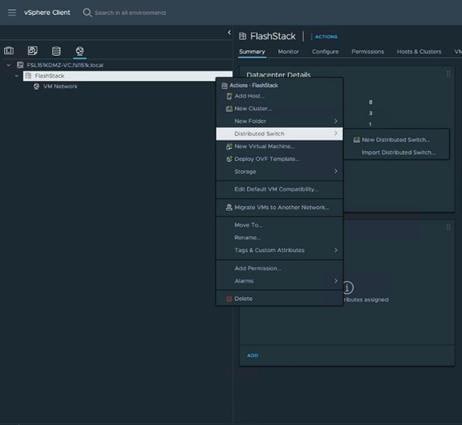
Task: Select New Distributed Switch submenu item
Action: coord(397,140)
